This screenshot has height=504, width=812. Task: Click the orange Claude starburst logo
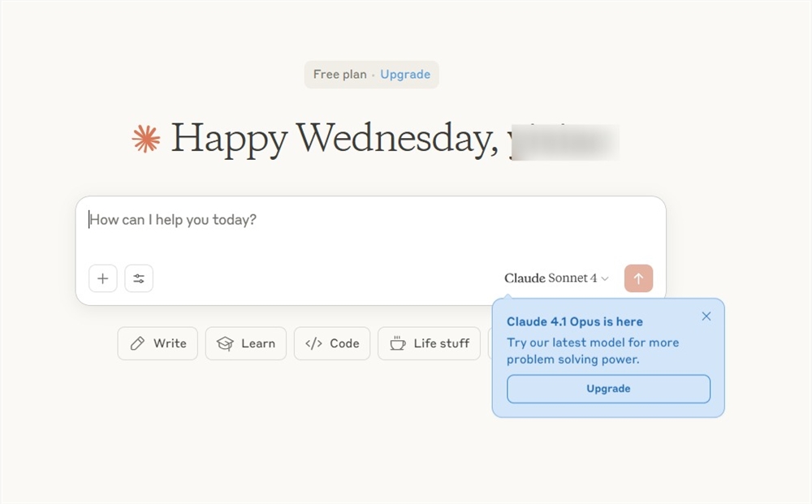pos(146,139)
